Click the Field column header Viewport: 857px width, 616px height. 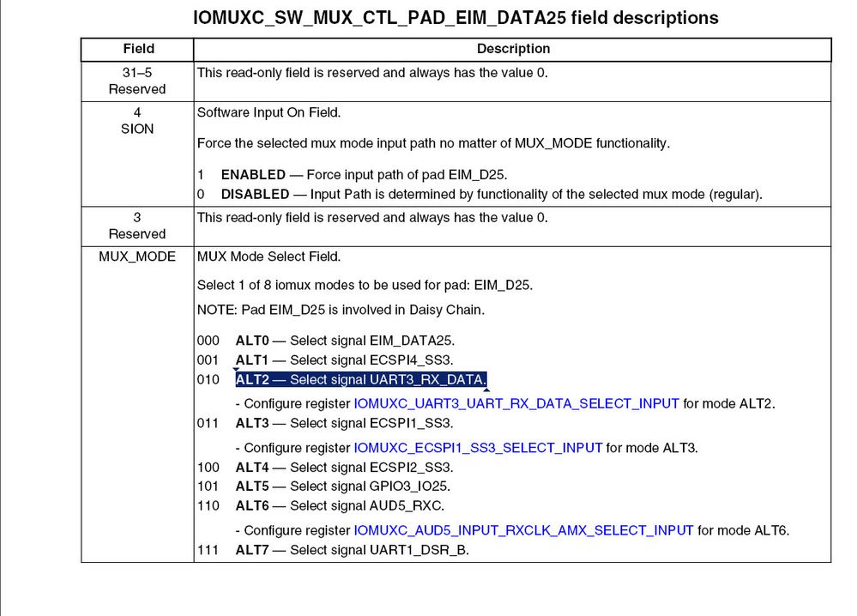point(138,49)
